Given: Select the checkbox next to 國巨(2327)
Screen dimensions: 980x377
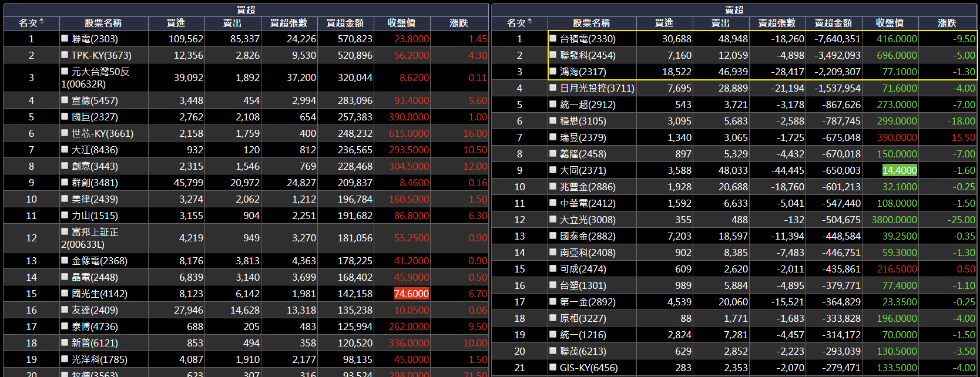Looking at the screenshot, I should (x=65, y=116).
